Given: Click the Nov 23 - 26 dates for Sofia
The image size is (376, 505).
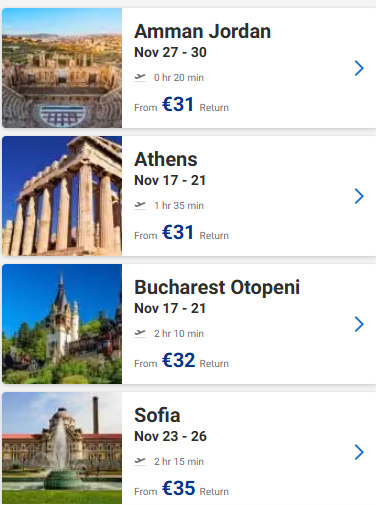Looking at the screenshot, I should click(x=170, y=436).
